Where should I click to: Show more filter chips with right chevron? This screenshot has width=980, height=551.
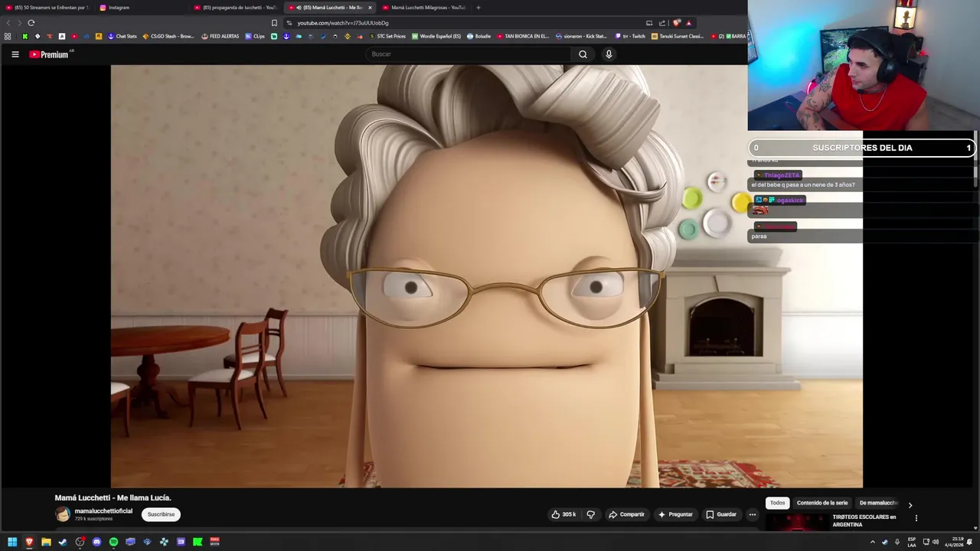click(910, 504)
